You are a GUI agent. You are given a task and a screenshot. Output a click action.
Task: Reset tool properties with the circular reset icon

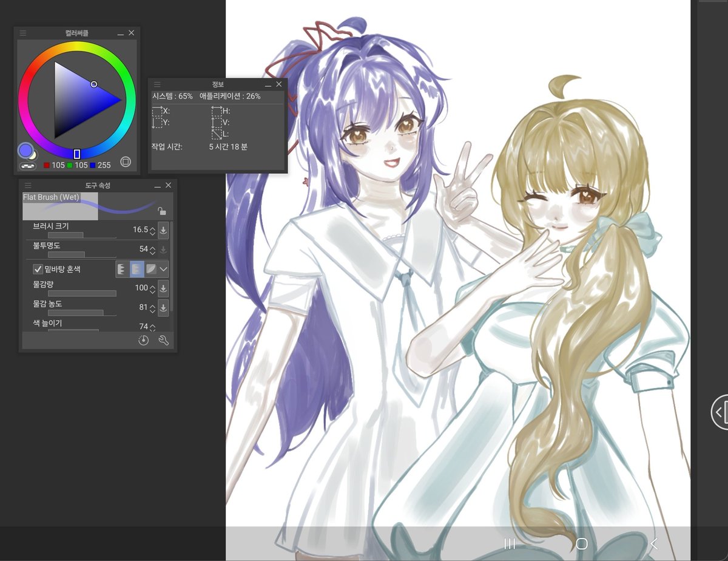tap(143, 341)
